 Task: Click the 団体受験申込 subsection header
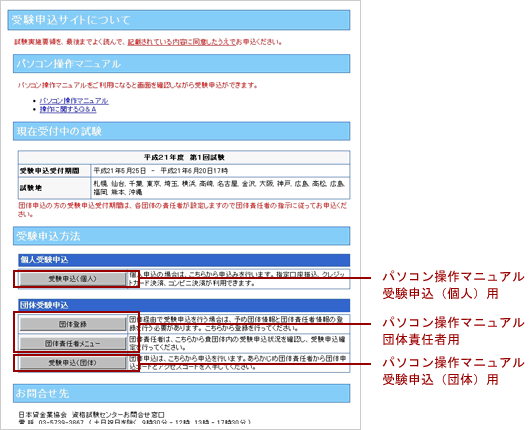tap(184, 305)
